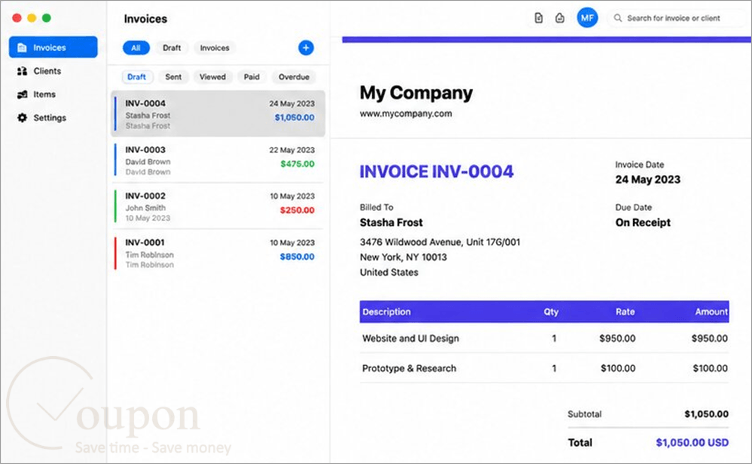Image resolution: width=752 pixels, height=464 pixels.
Task: Open invoice INV-0002 for John Smith
Action: click(218, 206)
